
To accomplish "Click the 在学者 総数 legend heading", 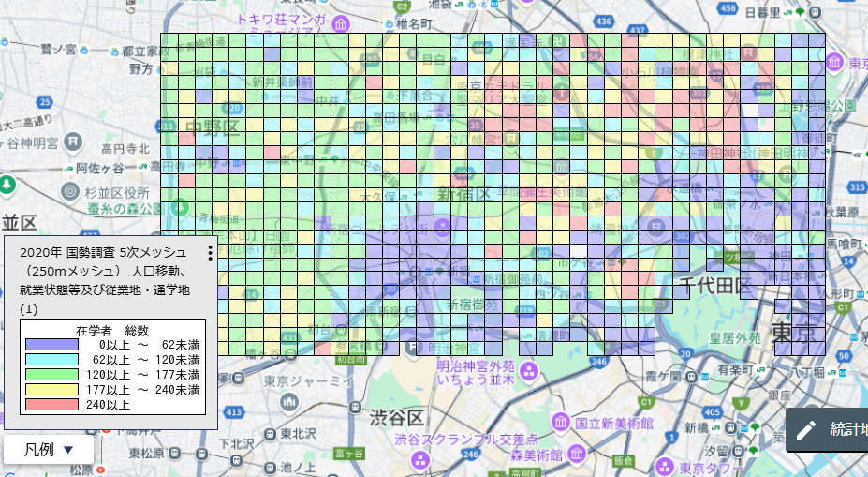I will (112, 331).
